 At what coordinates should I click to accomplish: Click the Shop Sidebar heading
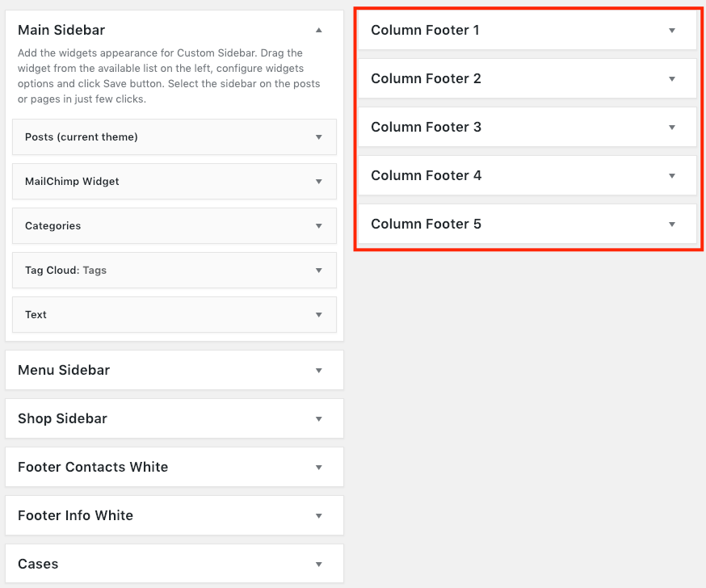(62, 418)
